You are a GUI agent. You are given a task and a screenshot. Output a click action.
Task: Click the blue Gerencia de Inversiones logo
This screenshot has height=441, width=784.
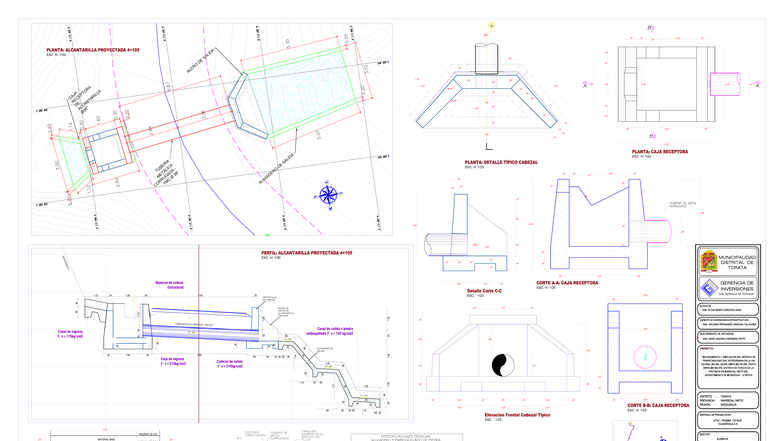pos(708,288)
